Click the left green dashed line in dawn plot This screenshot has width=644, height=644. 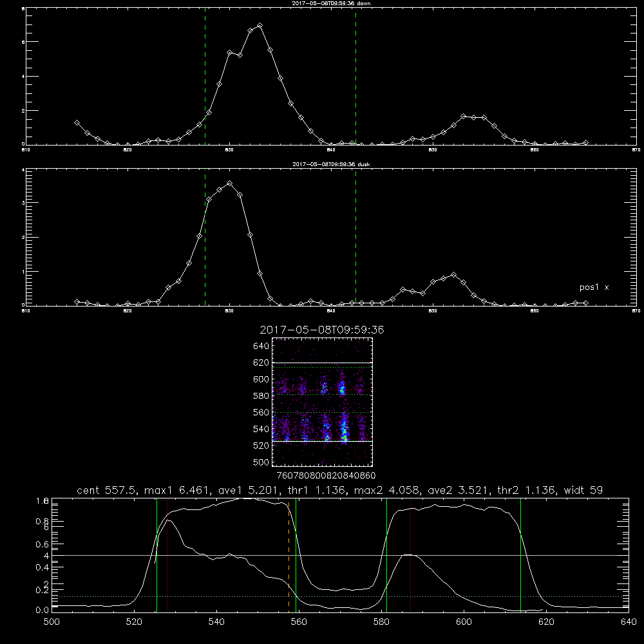coord(205,78)
